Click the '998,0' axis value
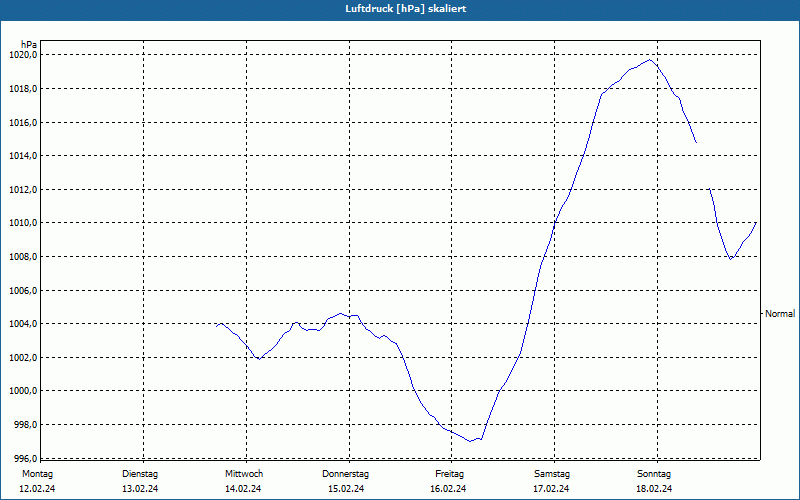The width and height of the screenshot is (800, 500). click(25, 424)
